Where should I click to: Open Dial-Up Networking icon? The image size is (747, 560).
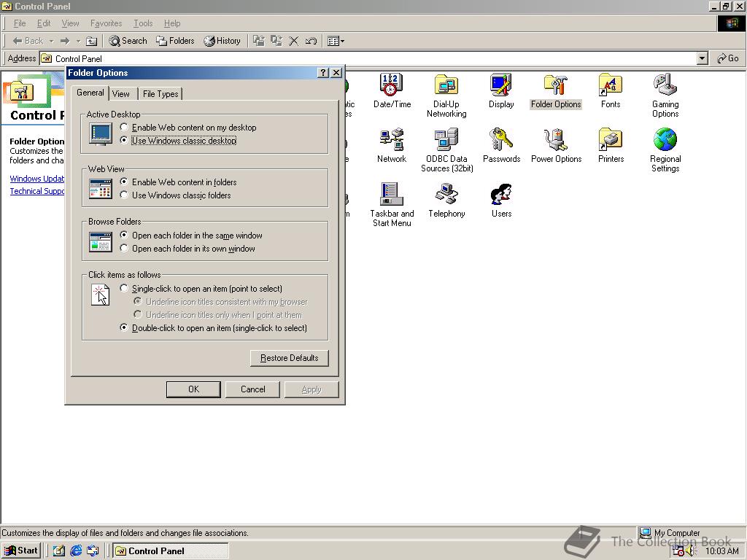[446, 96]
